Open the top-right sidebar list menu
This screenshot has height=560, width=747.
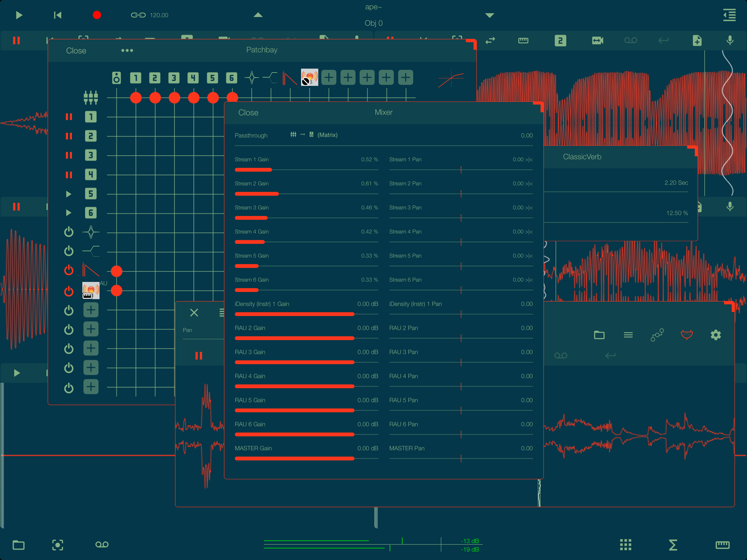coord(730,15)
